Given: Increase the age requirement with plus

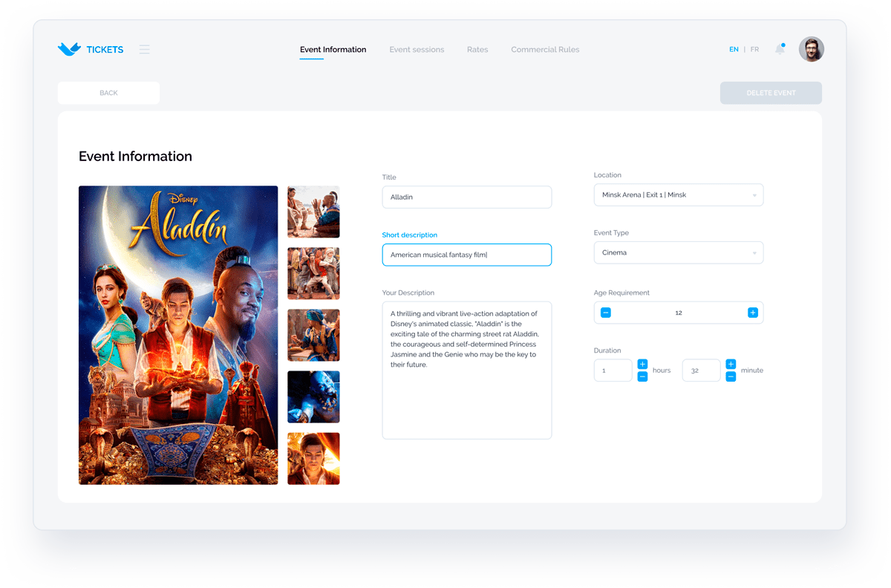Looking at the screenshot, I should point(752,313).
